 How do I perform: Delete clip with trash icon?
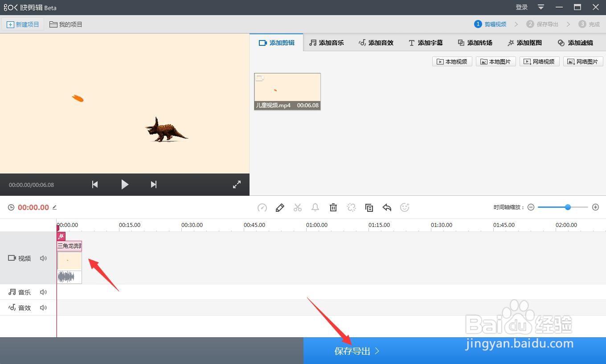pos(333,207)
